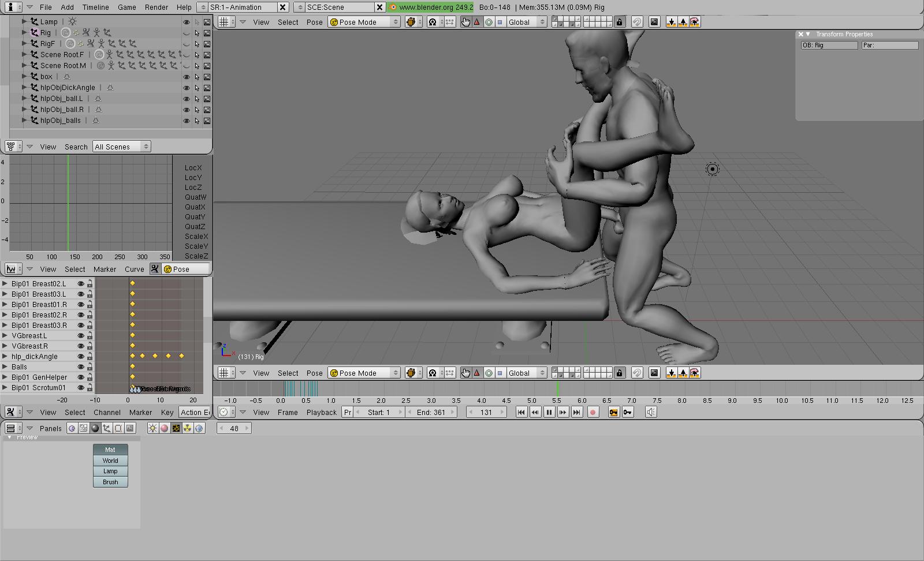Viewport: 924px width, 561px height.
Task: Select the Lamp buttons icon in Panels header
Action: pos(152,428)
